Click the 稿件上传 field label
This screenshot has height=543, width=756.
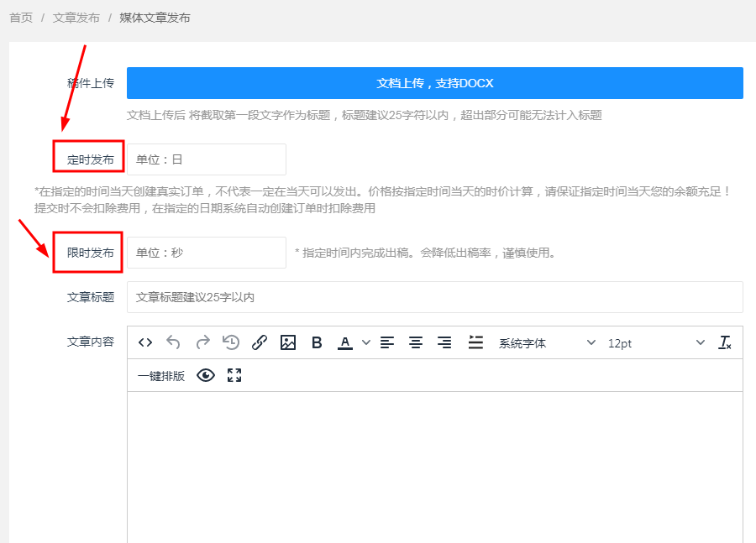(91, 83)
